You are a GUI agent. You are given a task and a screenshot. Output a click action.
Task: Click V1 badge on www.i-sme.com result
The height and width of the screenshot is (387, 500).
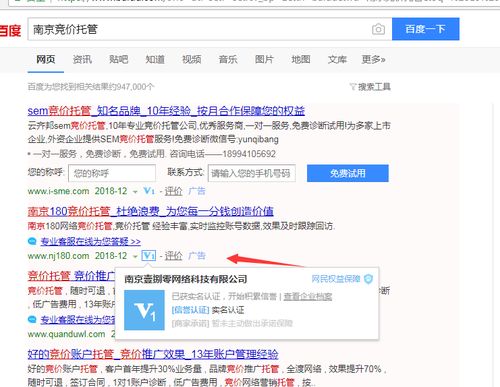[x=149, y=191]
